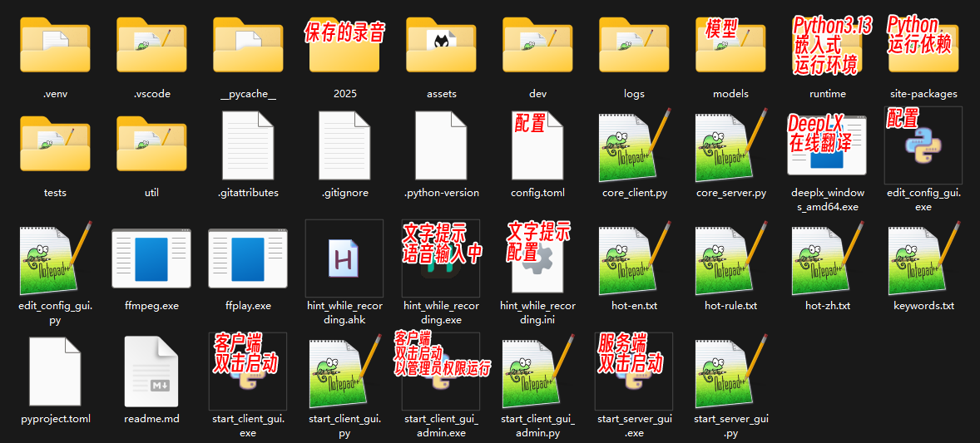Select the tests folder icon
The height and width of the screenshot is (443, 980).
click(x=55, y=144)
